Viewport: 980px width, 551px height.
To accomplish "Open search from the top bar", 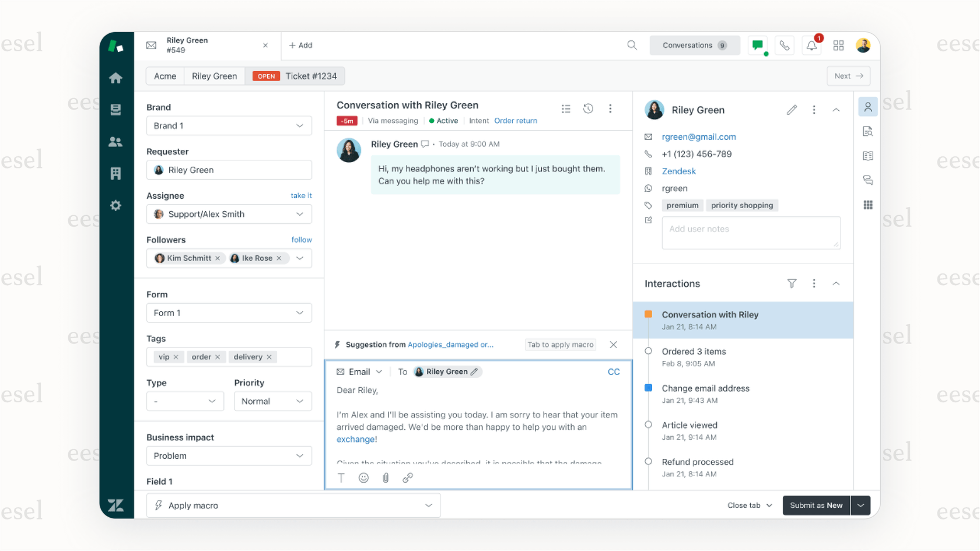I will pos(632,45).
